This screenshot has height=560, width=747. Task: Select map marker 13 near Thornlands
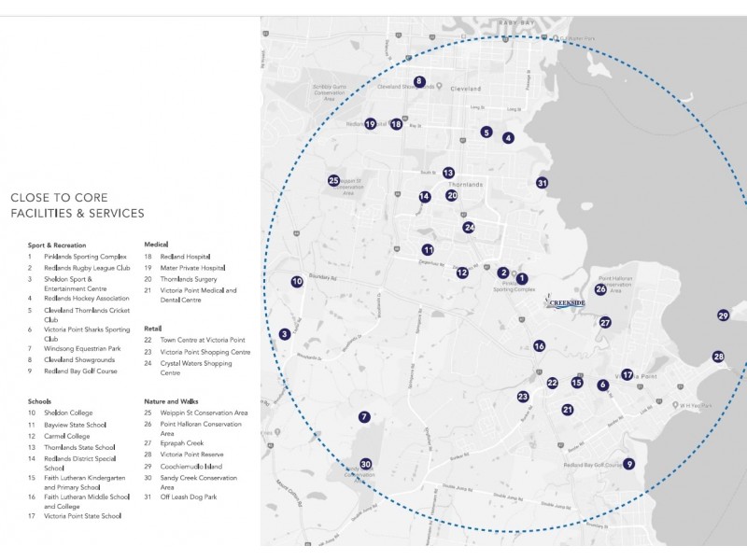point(448,173)
